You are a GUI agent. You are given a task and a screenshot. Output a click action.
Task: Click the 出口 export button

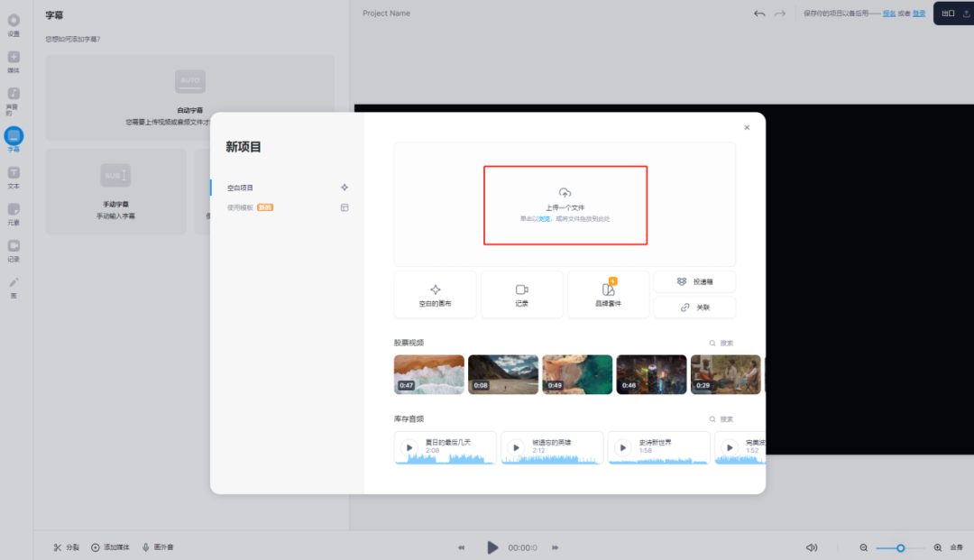946,14
